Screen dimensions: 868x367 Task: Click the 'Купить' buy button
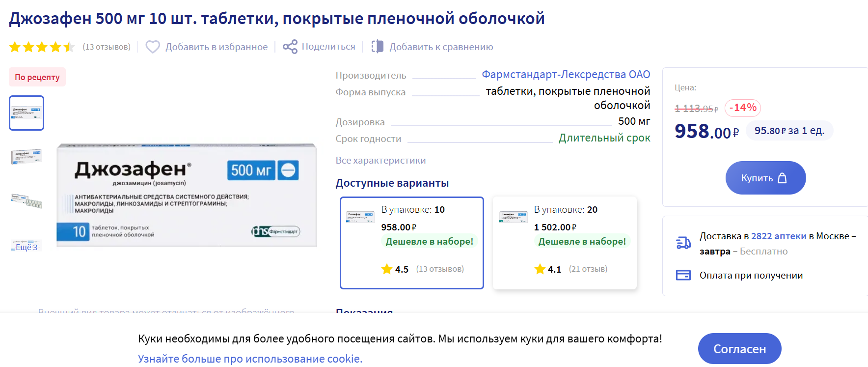pyautogui.click(x=765, y=178)
